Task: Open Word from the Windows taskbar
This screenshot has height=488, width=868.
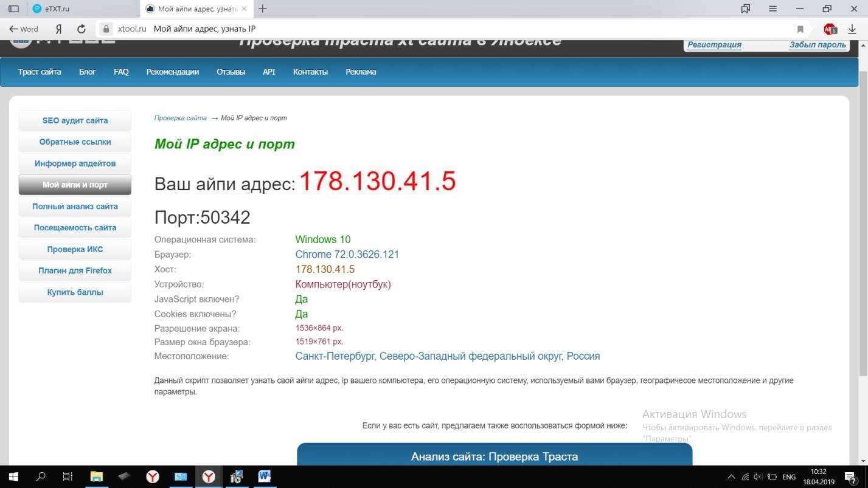Action: tap(264, 476)
